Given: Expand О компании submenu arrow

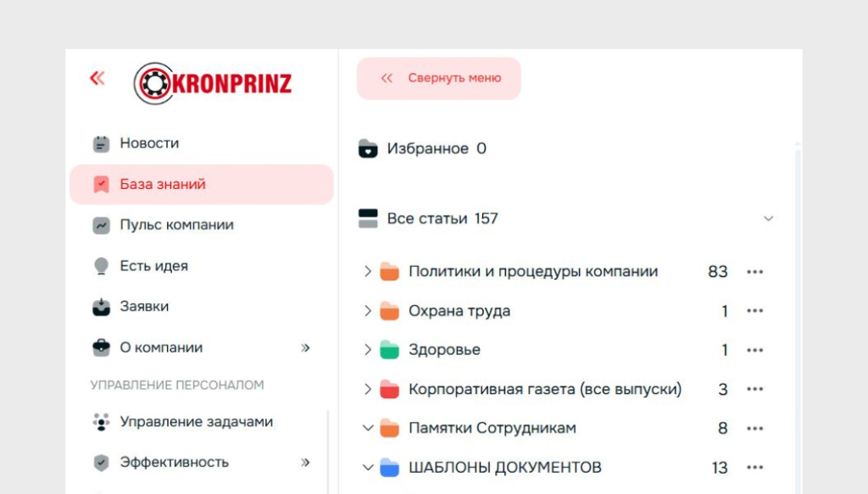Looking at the screenshot, I should pos(305,348).
